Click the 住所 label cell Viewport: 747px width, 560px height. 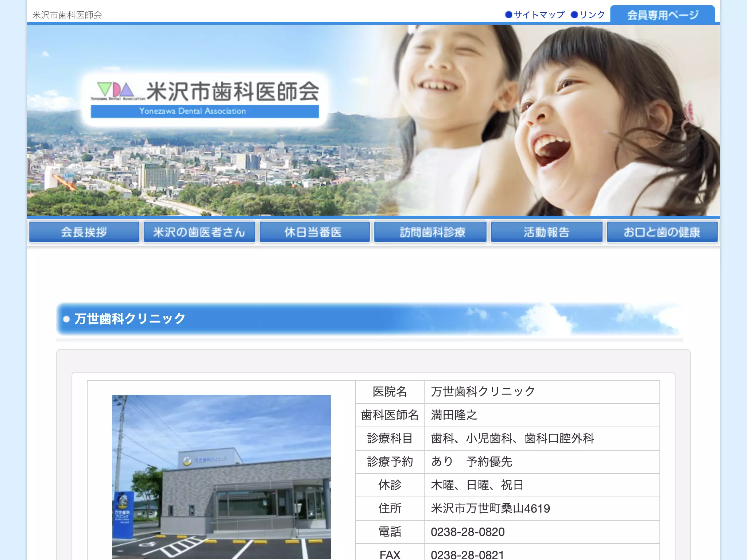click(390, 508)
